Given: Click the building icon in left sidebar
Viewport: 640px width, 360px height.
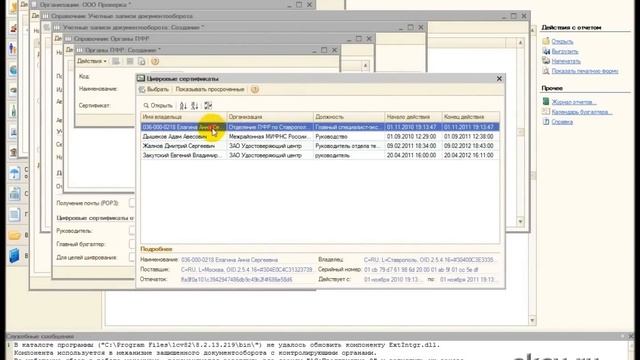Looking at the screenshot, I should [x=14, y=193].
